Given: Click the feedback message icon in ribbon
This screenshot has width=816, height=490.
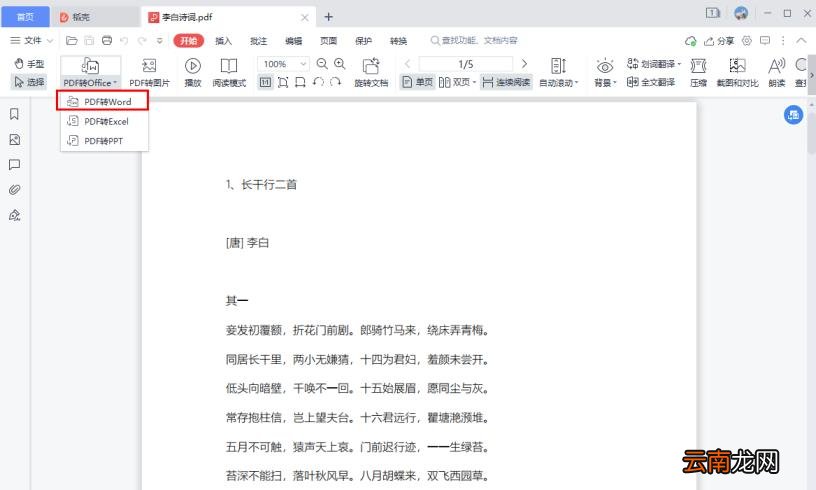Looking at the screenshot, I should click(x=765, y=40).
